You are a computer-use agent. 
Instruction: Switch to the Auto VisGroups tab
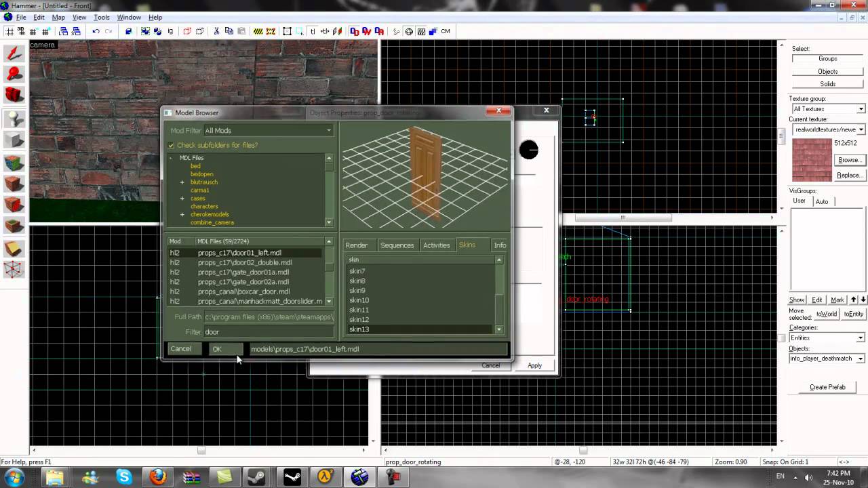tap(822, 201)
